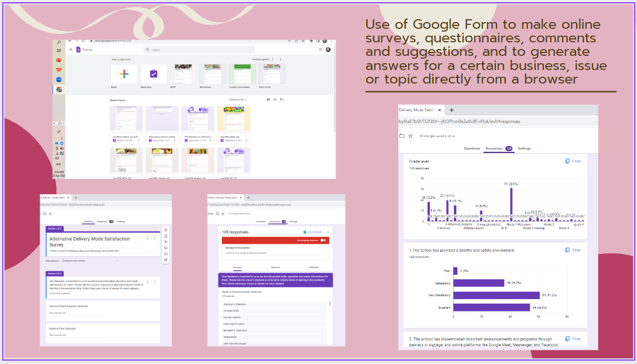Open the 'Alternative Delivery Mod...' recent form
This screenshot has width=637, height=364.
(x=162, y=125)
